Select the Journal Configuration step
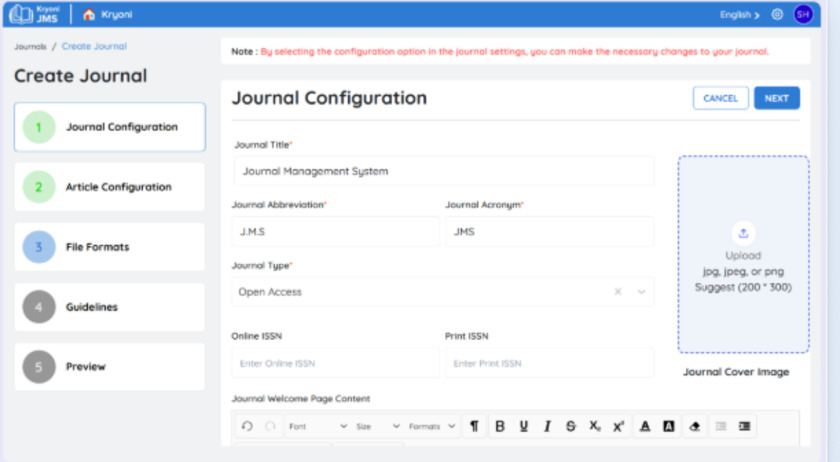 point(110,127)
